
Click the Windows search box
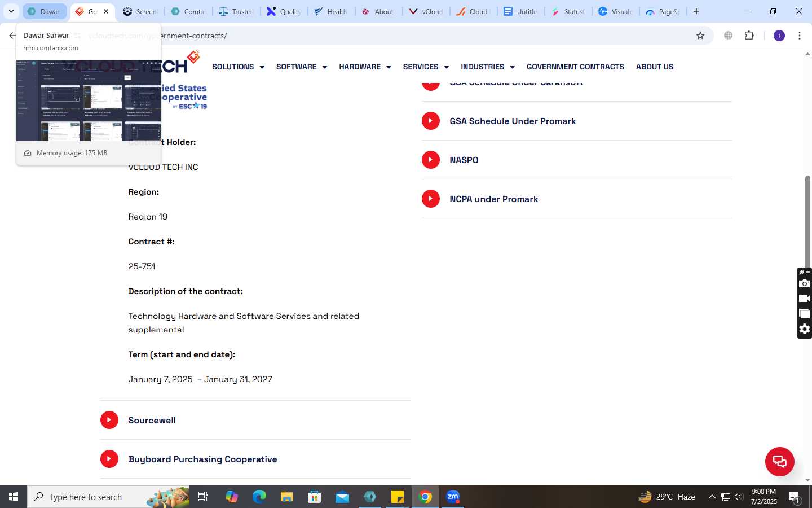tap(108, 497)
